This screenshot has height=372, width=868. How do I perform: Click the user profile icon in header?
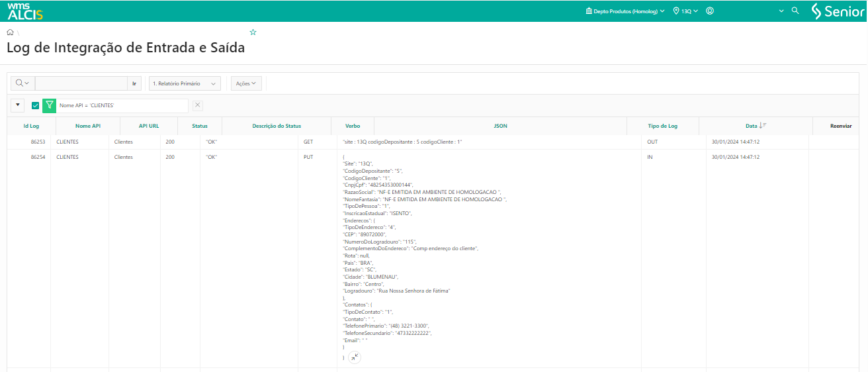pos(710,11)
